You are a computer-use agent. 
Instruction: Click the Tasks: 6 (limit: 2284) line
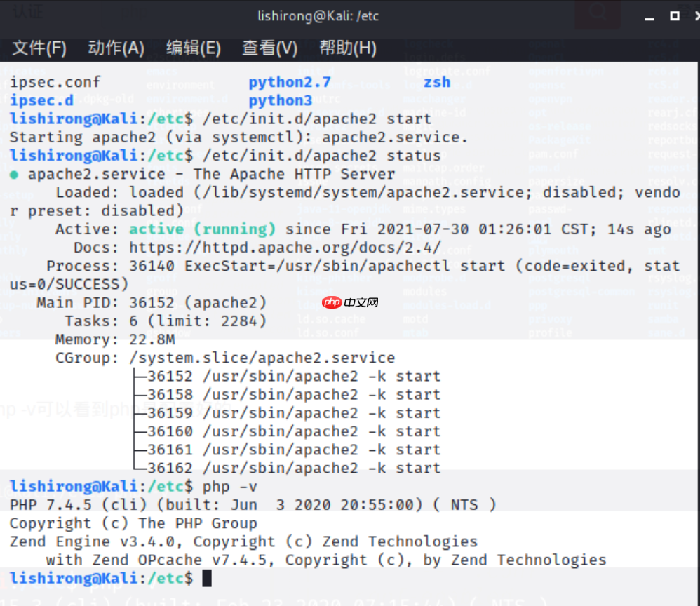[x=166, y=321]
